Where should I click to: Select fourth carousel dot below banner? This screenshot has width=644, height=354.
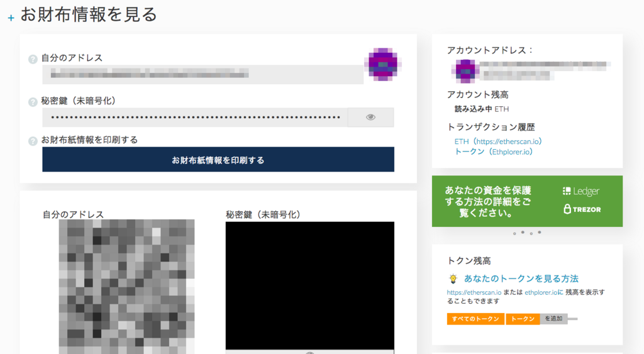point(539,233)
